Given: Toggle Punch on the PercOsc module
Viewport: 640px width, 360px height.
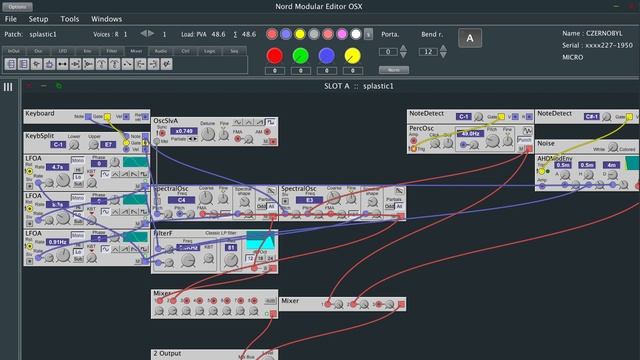Looking at the screenshot, I should click(x=524, y=140).
